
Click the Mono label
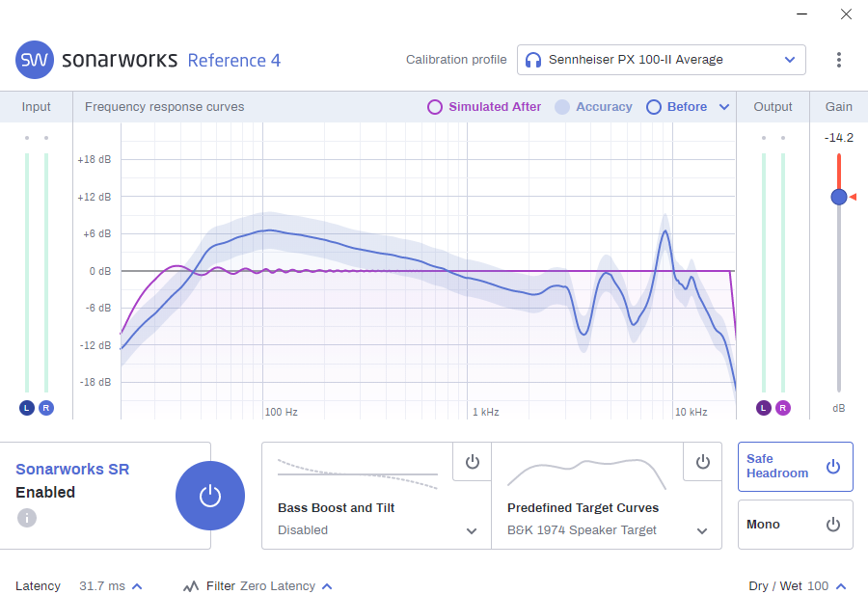[763, 525]
